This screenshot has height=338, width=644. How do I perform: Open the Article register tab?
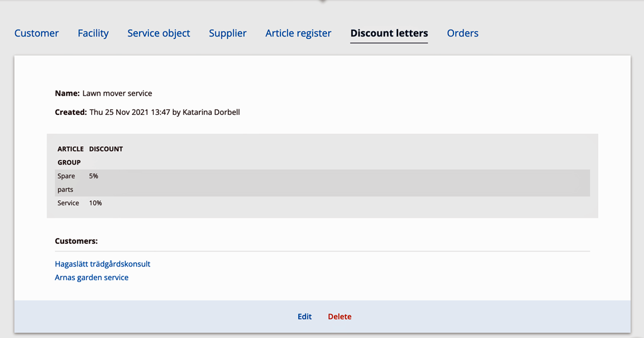[298, 33]
